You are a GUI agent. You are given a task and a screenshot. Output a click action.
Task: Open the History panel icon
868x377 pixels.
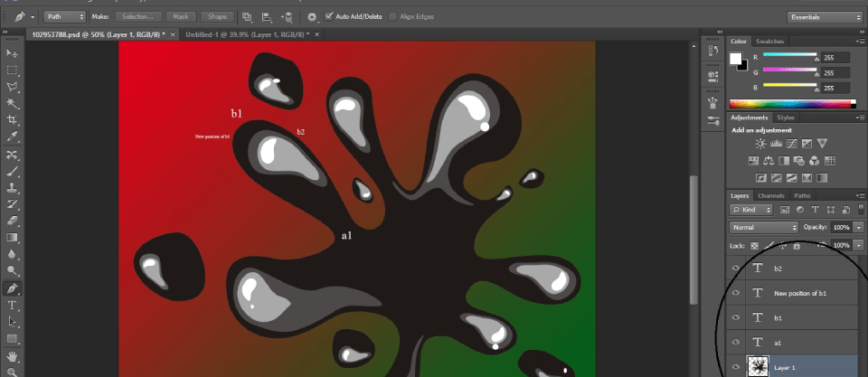(713, 51)
